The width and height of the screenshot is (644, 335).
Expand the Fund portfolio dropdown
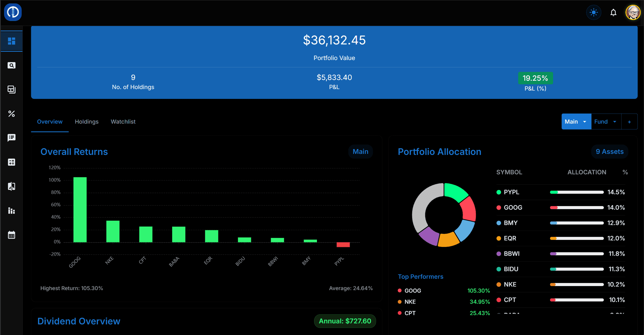pos(605,121)
